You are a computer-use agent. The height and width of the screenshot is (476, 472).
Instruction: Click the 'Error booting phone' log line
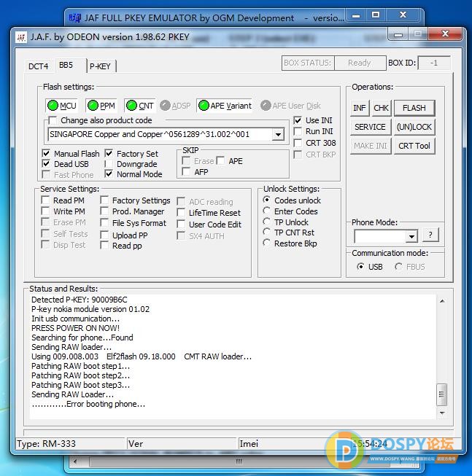click(88, 404)
